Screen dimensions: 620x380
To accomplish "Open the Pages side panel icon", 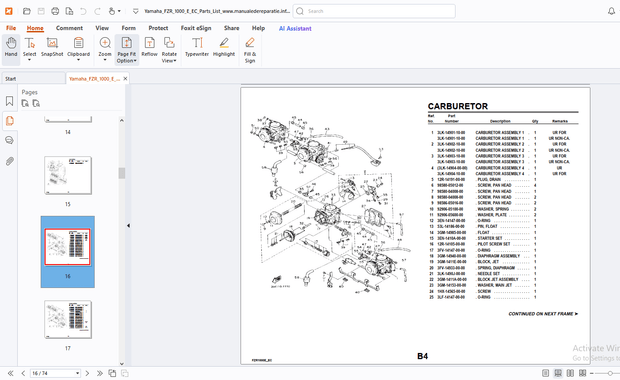I will 9,121.
